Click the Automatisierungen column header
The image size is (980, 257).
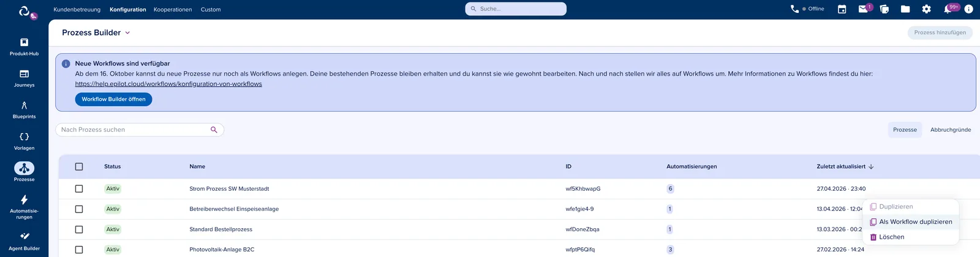tap(692, 167)
